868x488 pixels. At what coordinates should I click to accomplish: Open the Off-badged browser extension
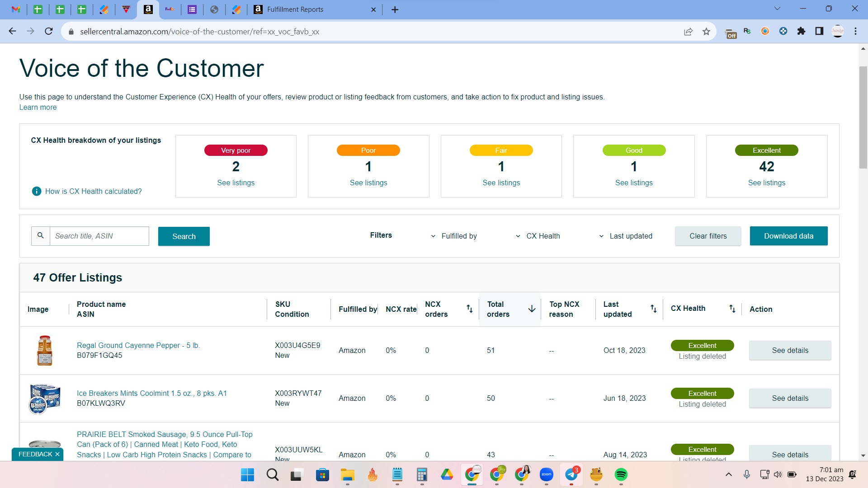[x=731, y=33]
